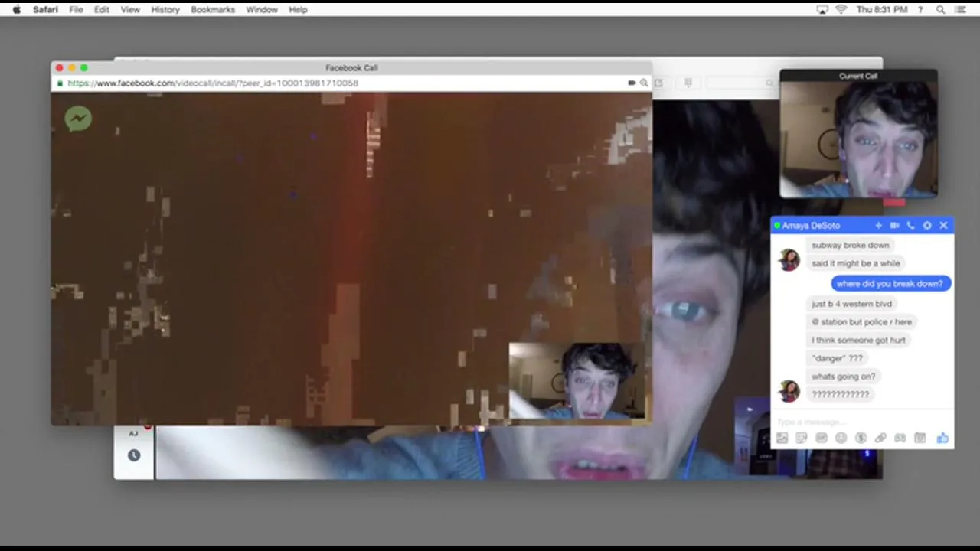Attach a file with the paperclip icon
The image size is (980, 551).
(x=880, y=439)
